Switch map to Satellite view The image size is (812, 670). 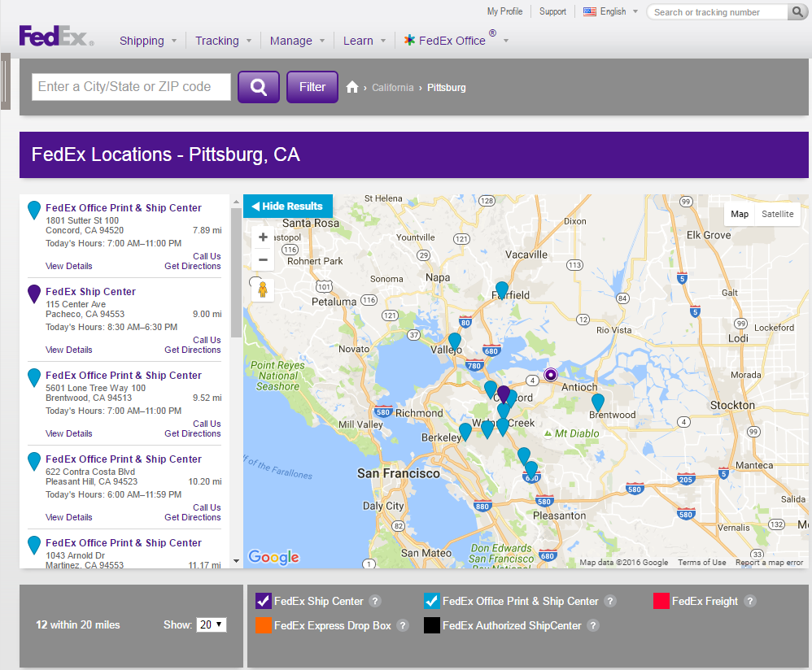pos(777,214)
